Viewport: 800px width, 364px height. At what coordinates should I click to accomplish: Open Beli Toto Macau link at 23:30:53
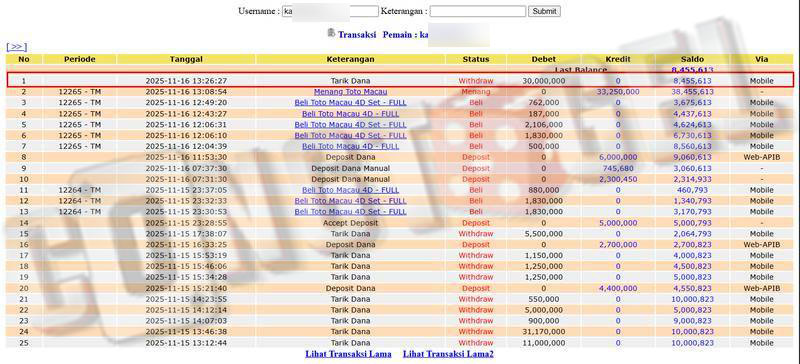click(351, 212)
